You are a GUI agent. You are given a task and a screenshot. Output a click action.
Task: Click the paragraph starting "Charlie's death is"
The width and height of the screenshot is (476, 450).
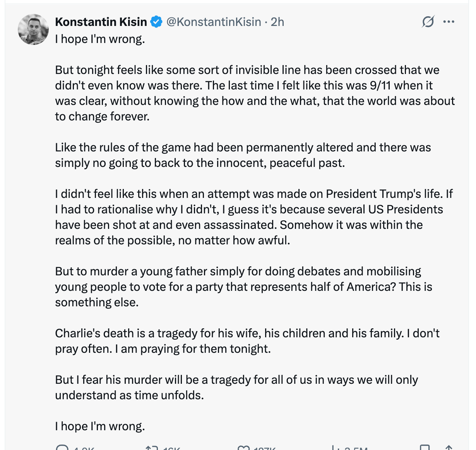tap(247, 341)
